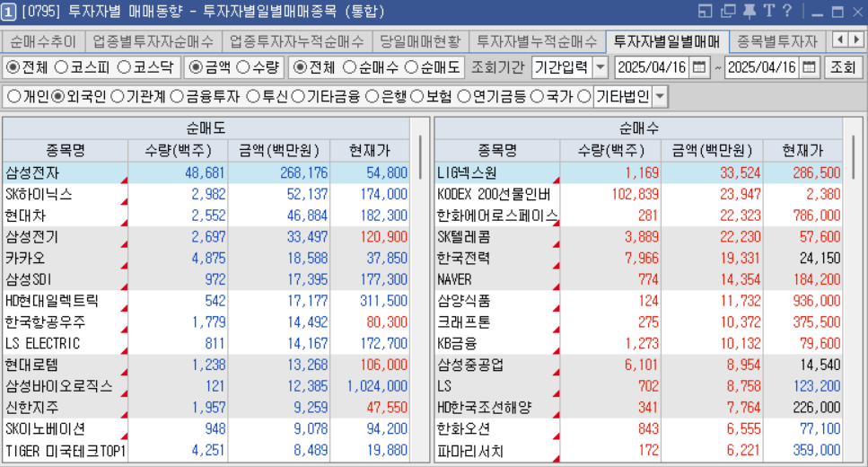
Task: Select the HD현대일렉트릭 row
Action: 206,301
